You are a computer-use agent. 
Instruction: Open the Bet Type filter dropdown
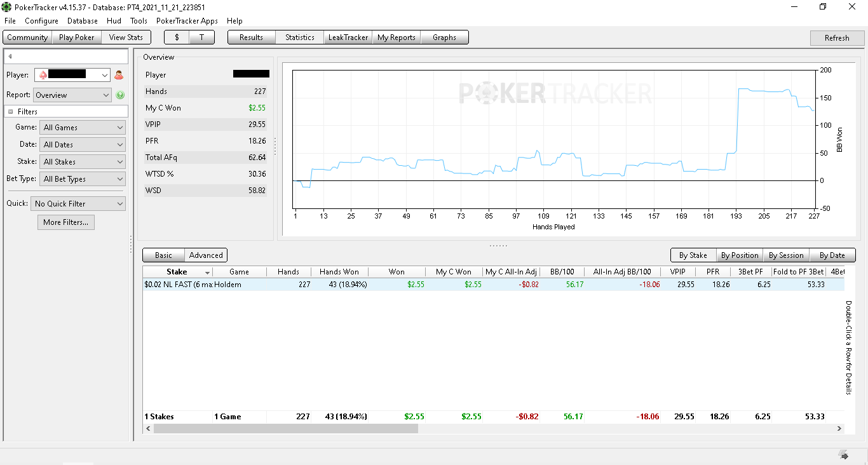click(x=83, y=179)
